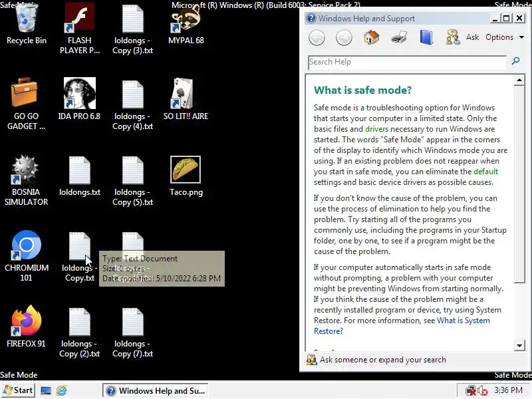
Task: Click the 3:36 PM taskbar clock
Action: point(508,390)
